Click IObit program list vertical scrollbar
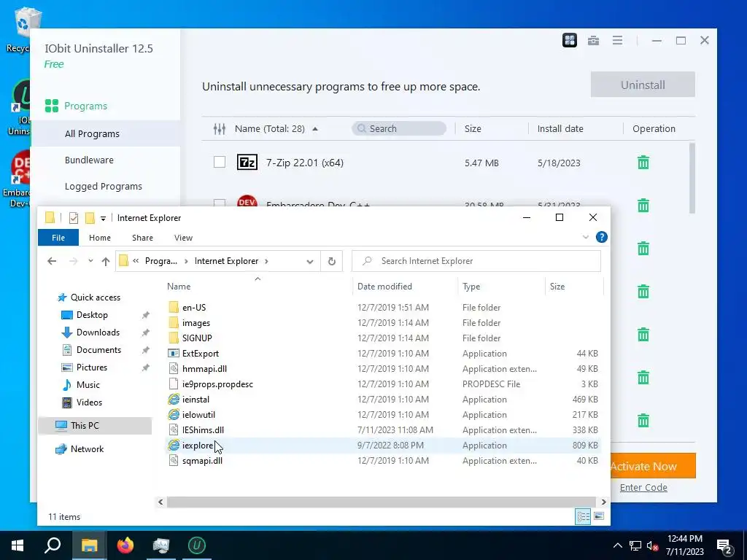Viewport: 747px width, 560px height. 692,178
